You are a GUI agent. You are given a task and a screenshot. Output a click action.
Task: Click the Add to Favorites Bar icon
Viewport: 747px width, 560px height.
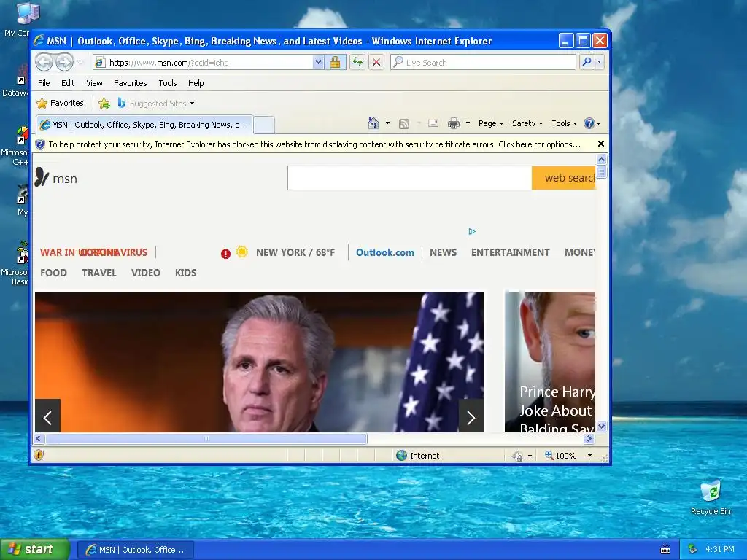(x=104, y=103)
